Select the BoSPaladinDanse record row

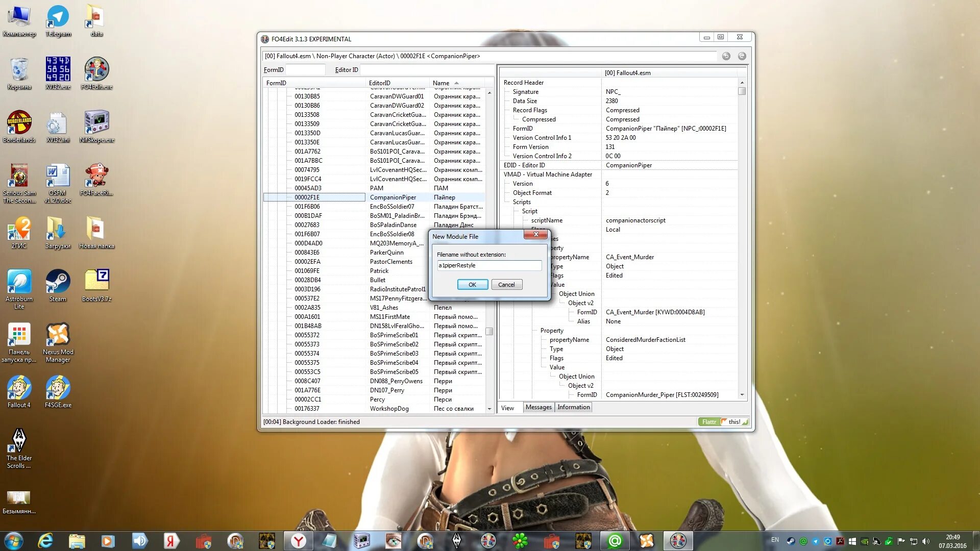(x=374, y=225)
